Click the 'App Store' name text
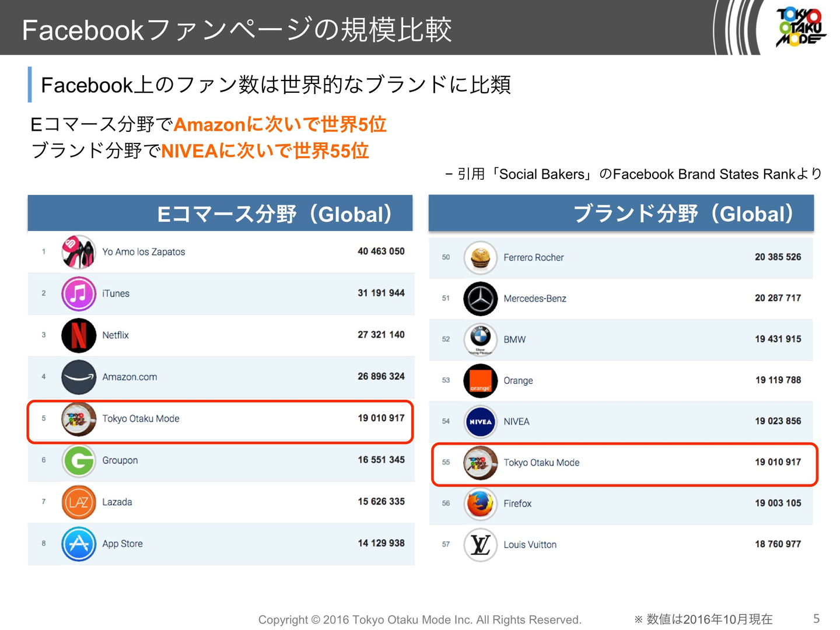The height and width of the screenshot is (630, 840). (x=122, y=544)
